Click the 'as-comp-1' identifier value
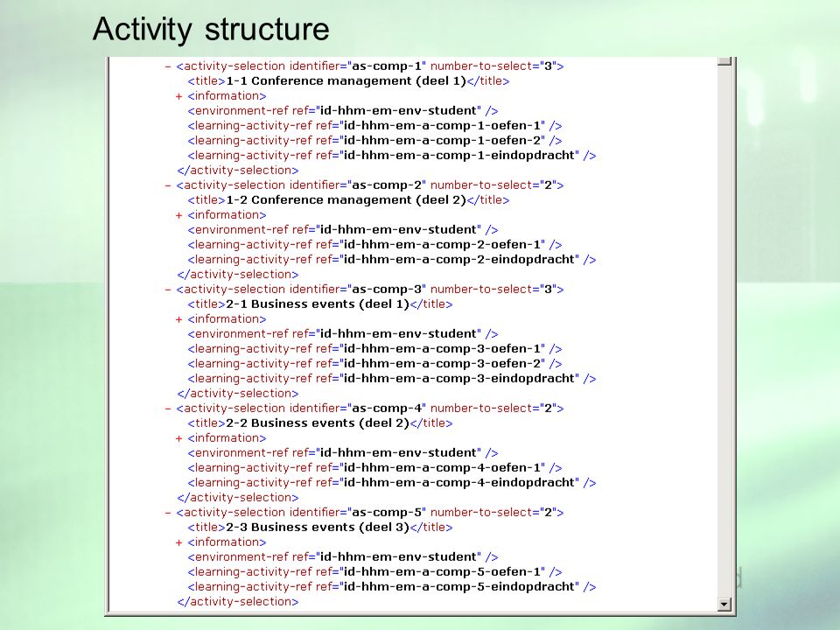Screen dimensions: 840x630 click(386, 66)
